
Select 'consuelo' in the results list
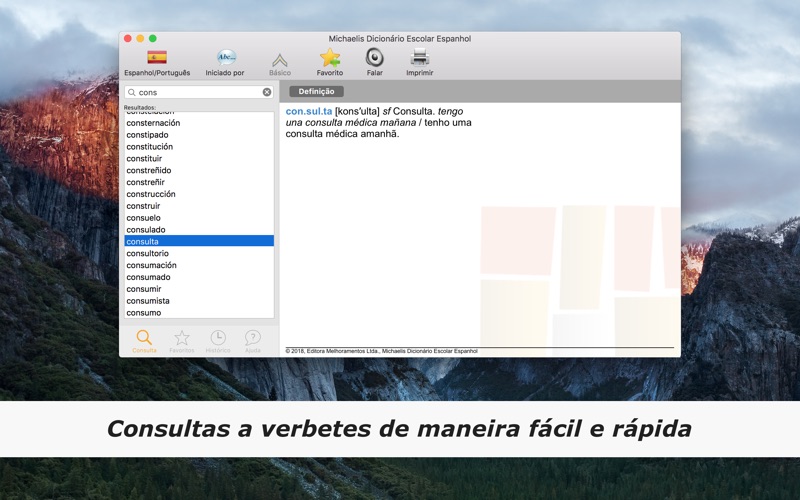pyautogui.click(x=199, y=218)
